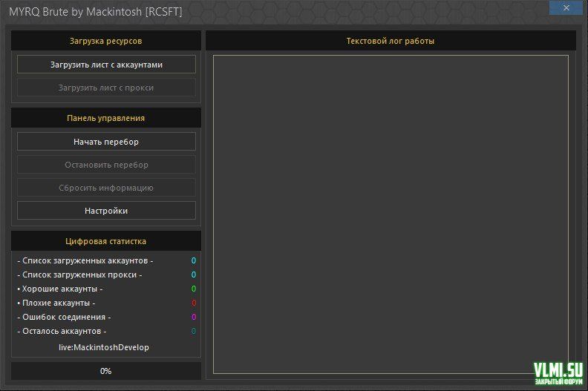
Task: Click the 'Сбросить информацию' button
Action: [106, 188]
